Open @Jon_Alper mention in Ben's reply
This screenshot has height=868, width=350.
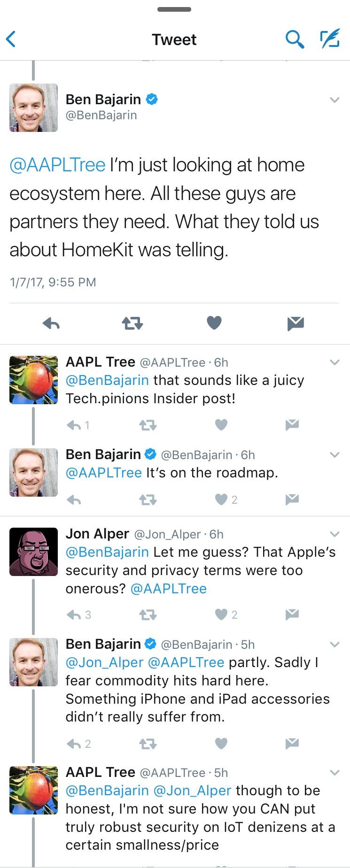(x=104, y=662)
